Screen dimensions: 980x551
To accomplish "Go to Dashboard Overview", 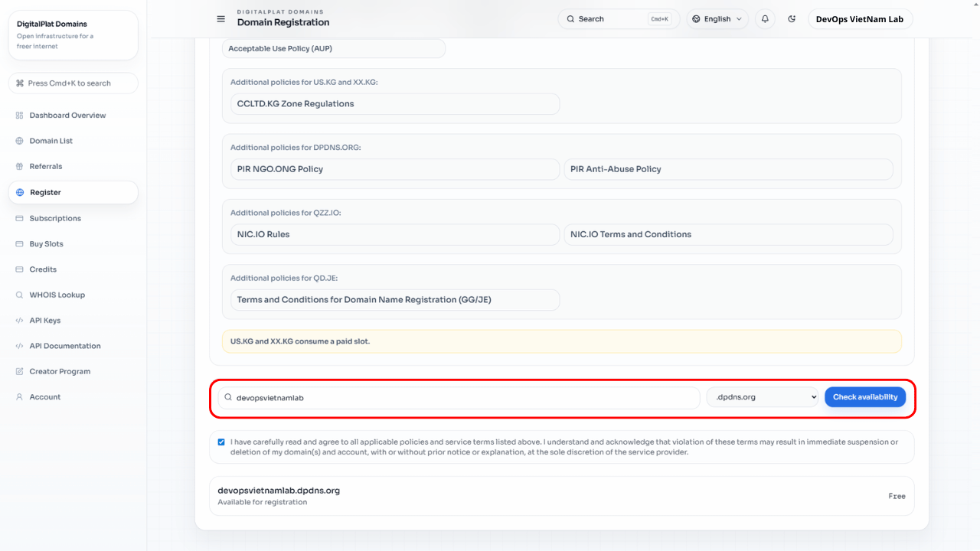I will tap(73, 116).
